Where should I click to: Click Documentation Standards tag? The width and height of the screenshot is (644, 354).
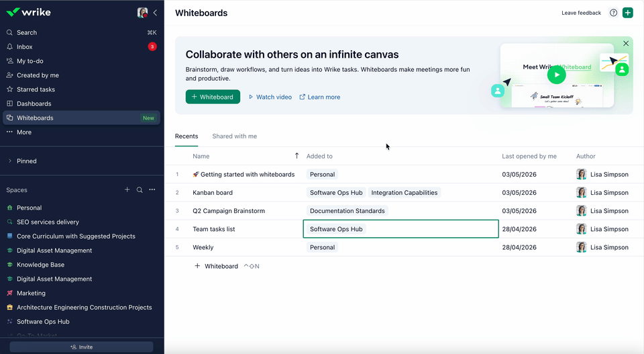(x=347, y=211)
